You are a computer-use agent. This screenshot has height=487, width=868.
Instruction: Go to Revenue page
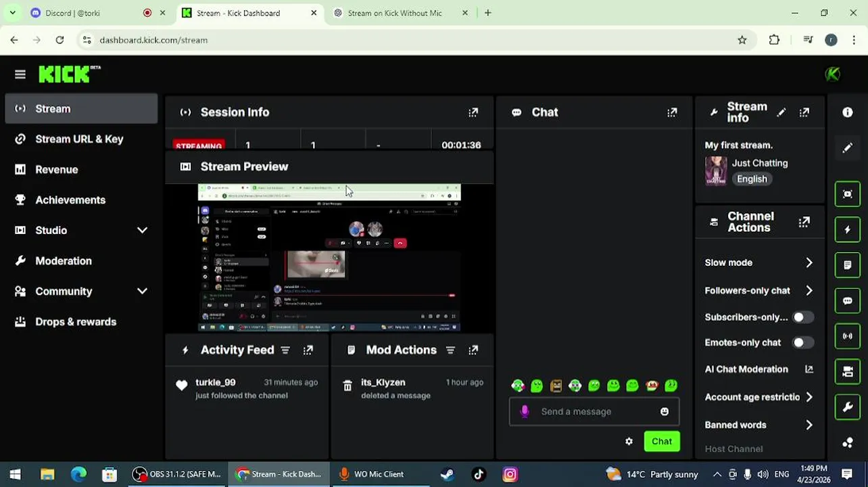[x=81, y=170]
